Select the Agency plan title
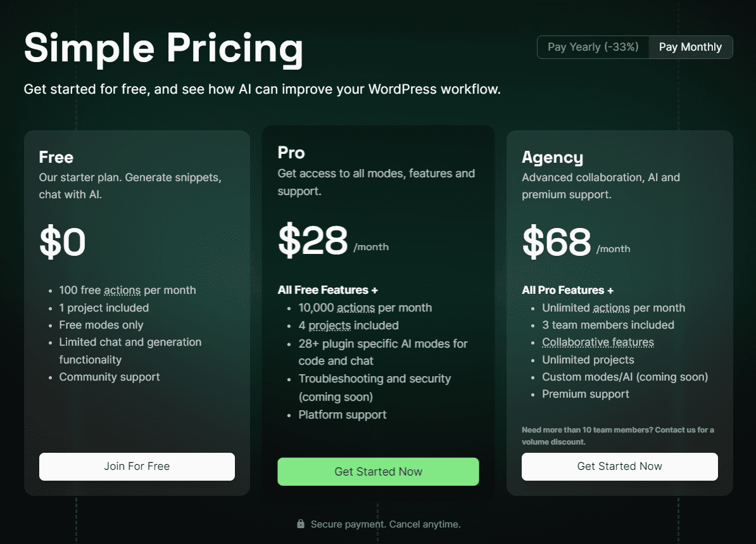 point(552,157)
